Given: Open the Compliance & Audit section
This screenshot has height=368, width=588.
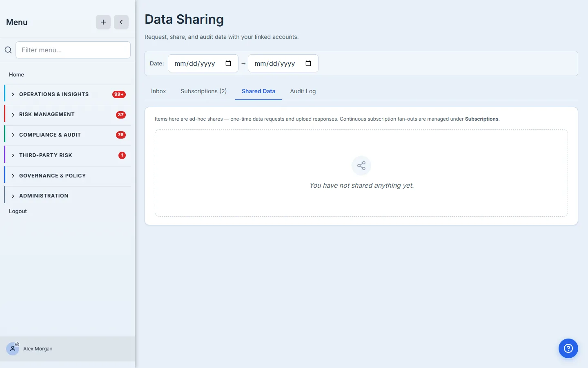Looking at the screenshot, I should pyautogui.click(x=68, y=135).
